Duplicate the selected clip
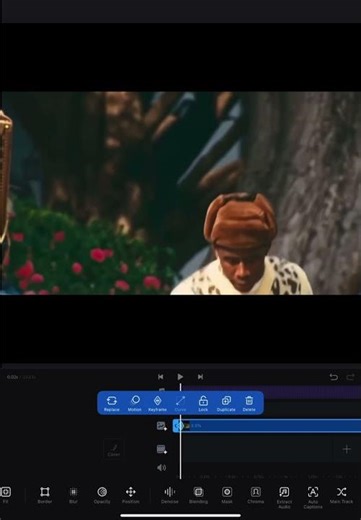Screen dimensions: 361x520 click(x=226, y=403)
